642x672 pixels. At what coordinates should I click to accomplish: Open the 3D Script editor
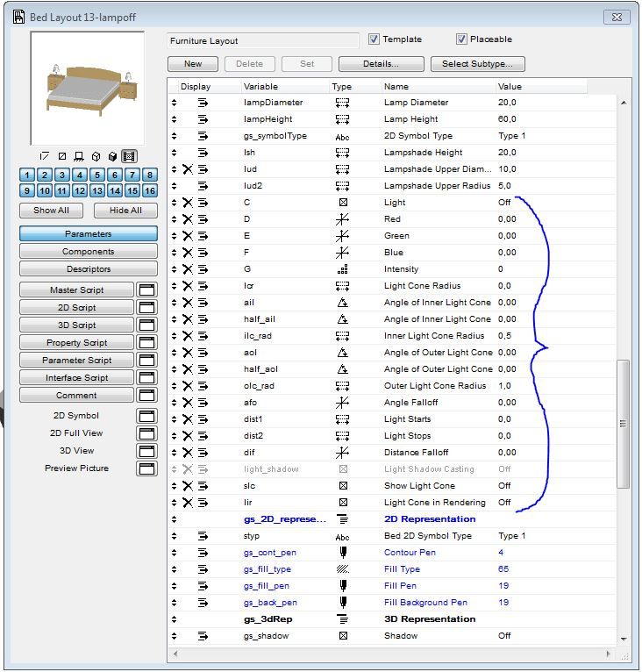[x=76, y=325]
